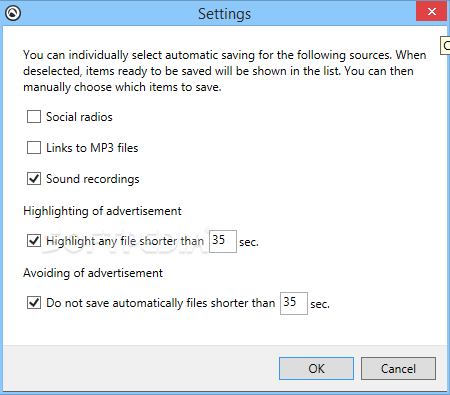Click the Sound recordings label text
The width and height of the screenshot is (450, 395).
[93, 179]
